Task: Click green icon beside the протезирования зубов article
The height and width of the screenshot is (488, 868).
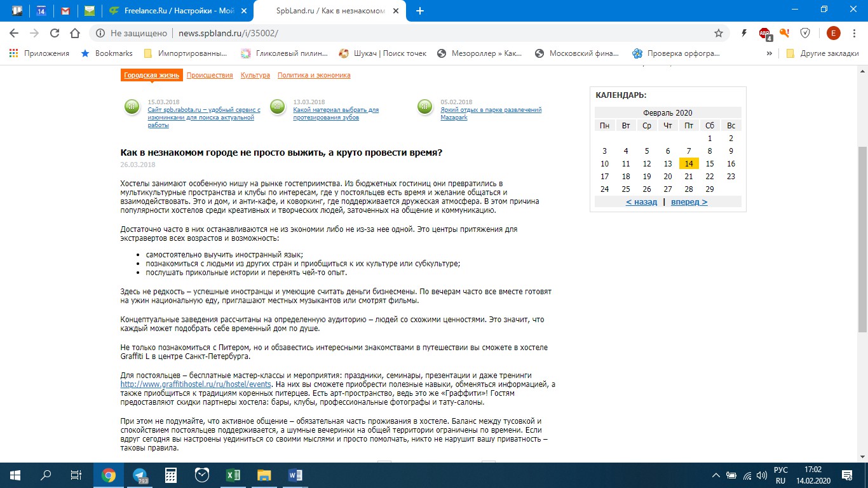Action: click(277, 107)
